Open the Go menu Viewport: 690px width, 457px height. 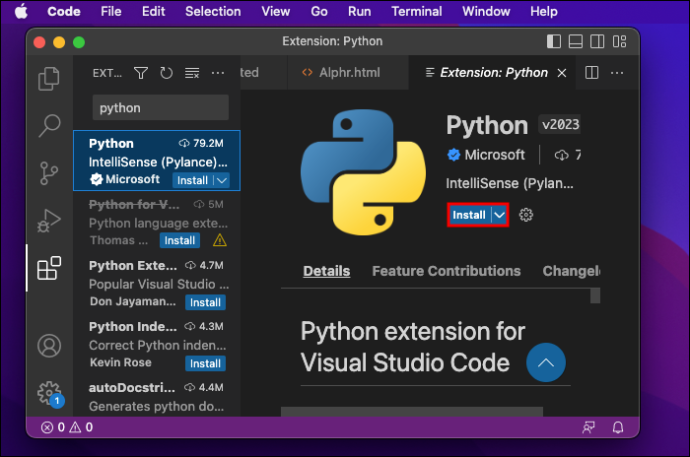point(319,11)
